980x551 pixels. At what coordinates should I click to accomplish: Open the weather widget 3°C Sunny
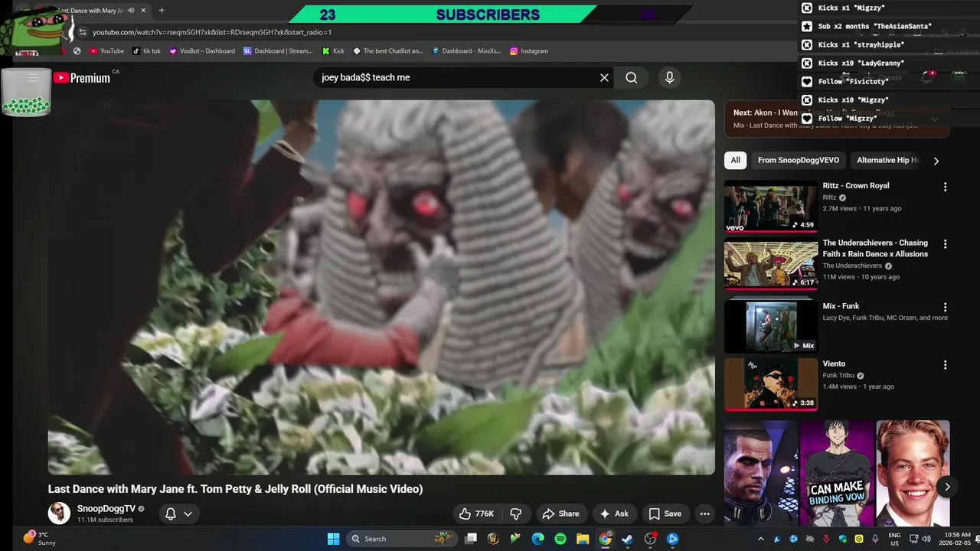tap(40, 539)
